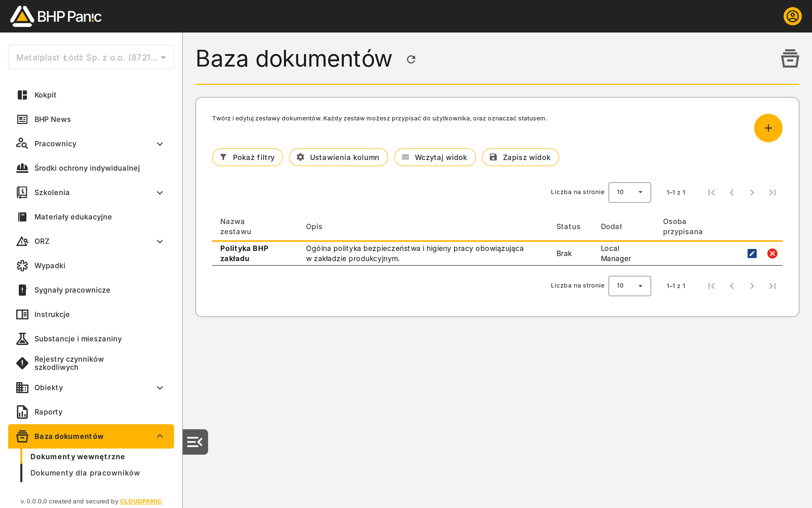Image resolution: width=812 pixels, height=508 pixels.
Task: Go to next page in bottom pagination
Action: coord(752,286)
